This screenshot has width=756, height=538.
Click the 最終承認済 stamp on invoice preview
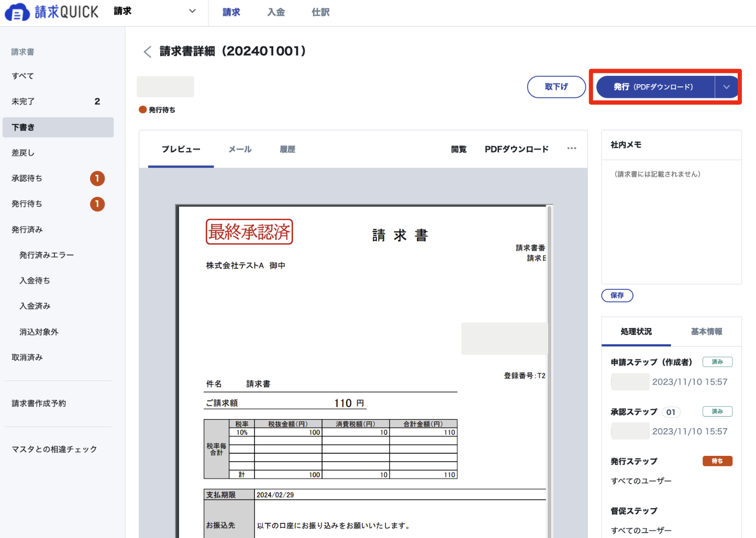[x=249, y=232]
